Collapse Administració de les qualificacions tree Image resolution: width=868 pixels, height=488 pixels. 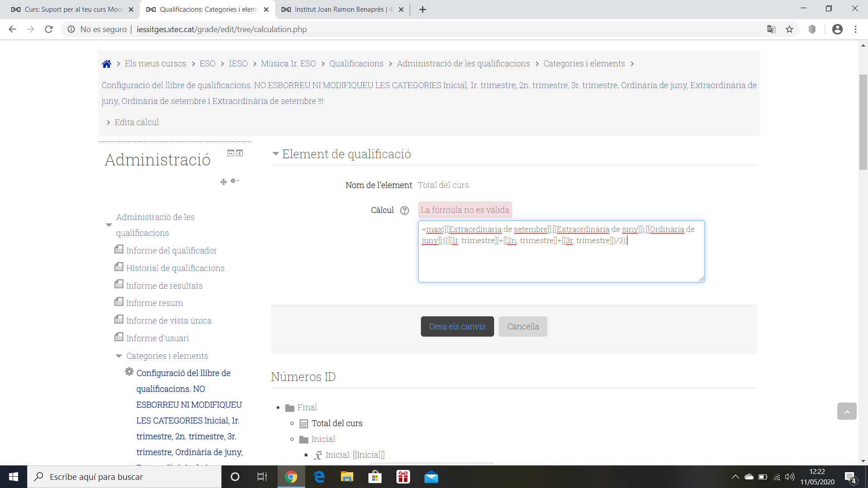click(x=108, y=225)
